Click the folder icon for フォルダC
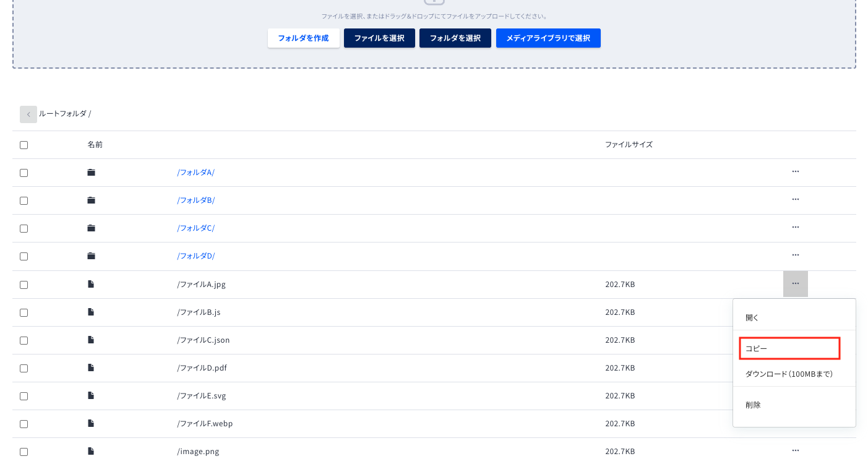This screenshot has height=464, width=868. (91, 228)
